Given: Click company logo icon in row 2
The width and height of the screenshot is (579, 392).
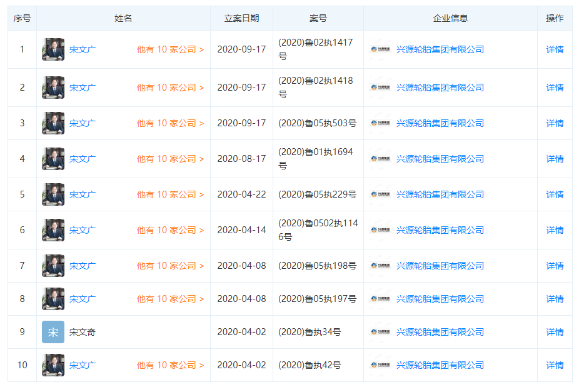Looking at the screenshot, I should pyautogui.click(x=381, y=88).
